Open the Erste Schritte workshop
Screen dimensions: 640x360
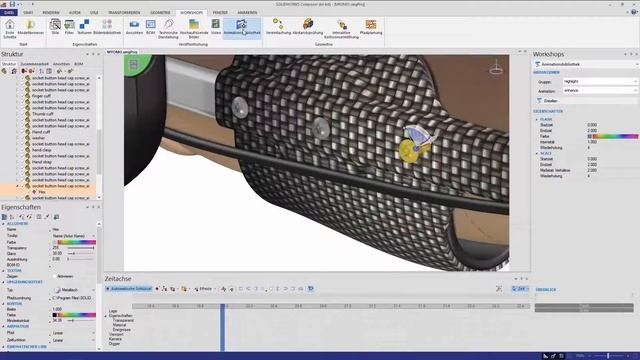click(x=10, y=29)
